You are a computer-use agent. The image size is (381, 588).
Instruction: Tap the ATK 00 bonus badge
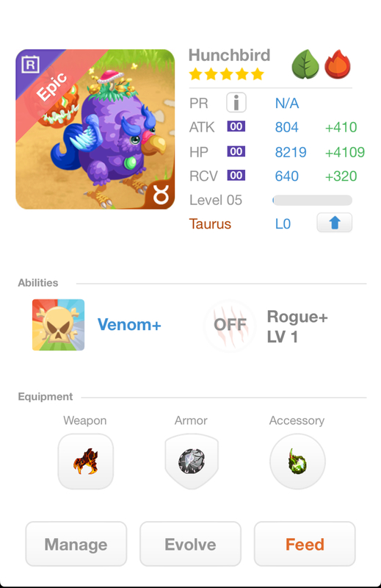pyautogui.click(x=236, y=126)
